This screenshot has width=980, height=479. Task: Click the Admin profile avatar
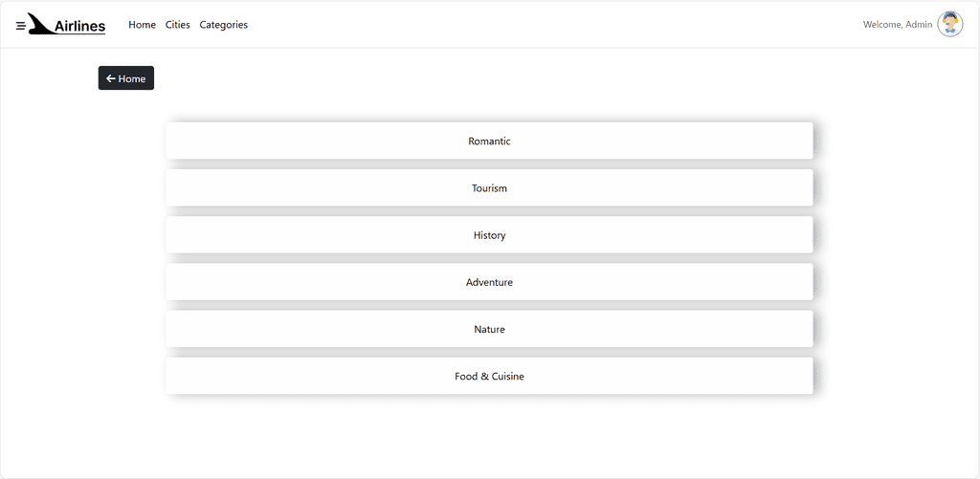(949, 25)
